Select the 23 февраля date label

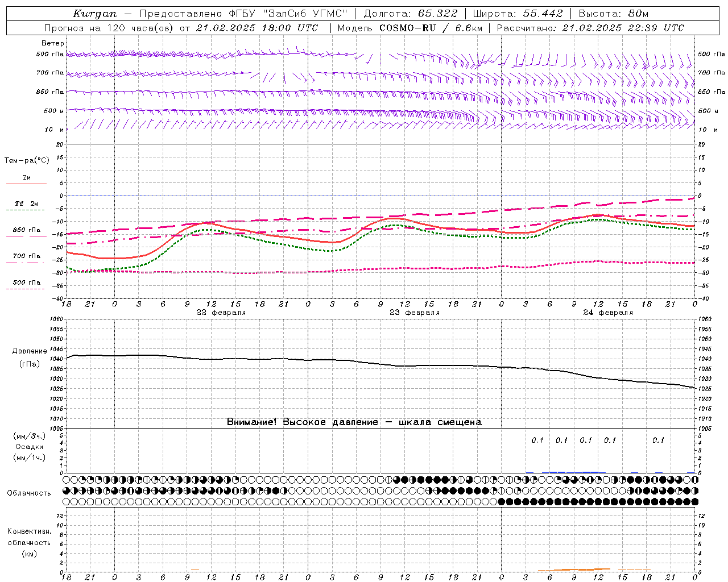415,313
